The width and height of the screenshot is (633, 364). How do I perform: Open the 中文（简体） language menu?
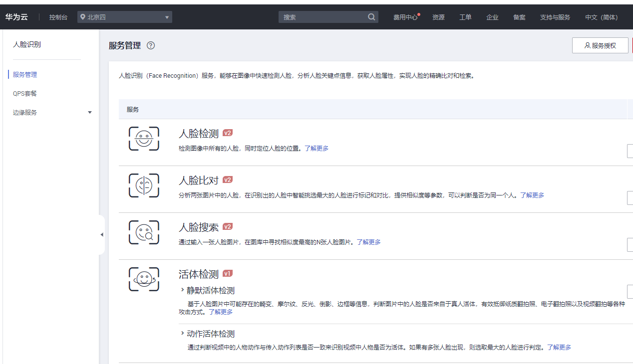coord(601,17)
